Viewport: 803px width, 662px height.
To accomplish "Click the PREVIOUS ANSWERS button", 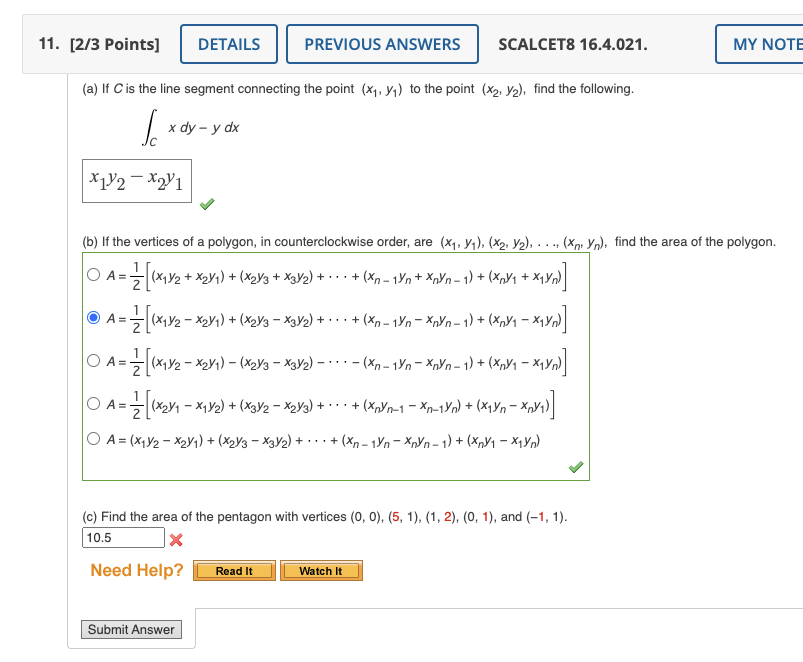I will pos(383,43).
